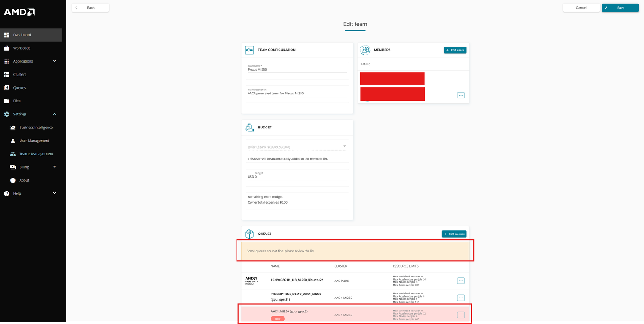Go to the Queues page
The image size is (644, 324).
pos(19,88)
